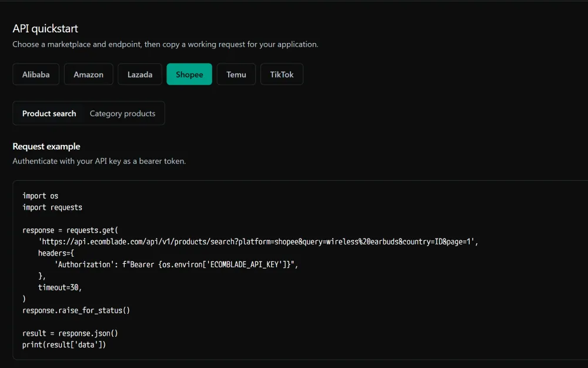Click the 'import requests' code line
The width and height of the screenshot is (588, 368).
[52, 207]
